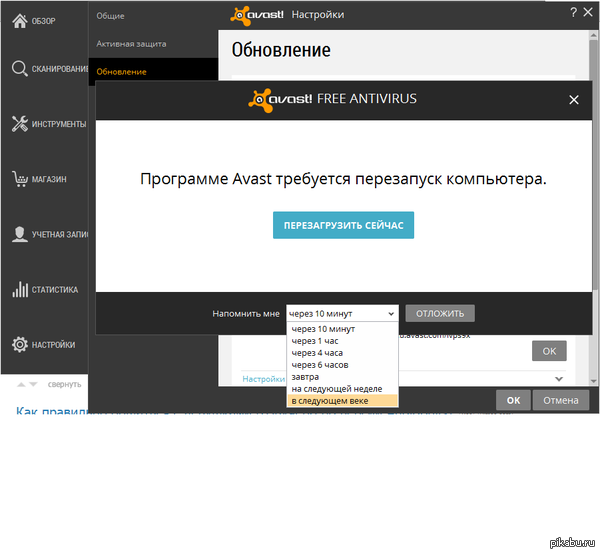Image resolution: width=600 pixels, height=554 pixels.
Task: Select 'в следующем веке' option
Action: (x=330, y=400)
